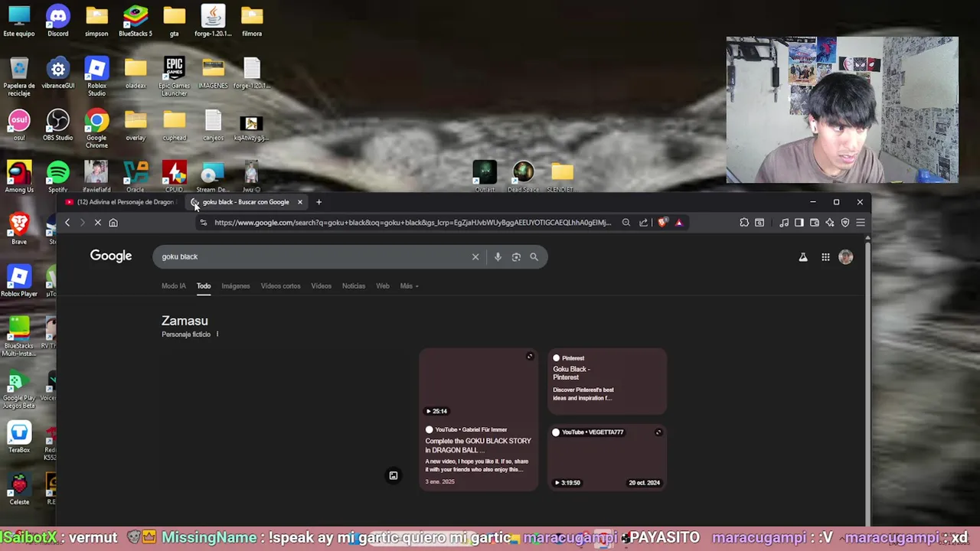The height and width of the screenshot is (551, 980).
Task: Open Epic Games Launcher desktop icon
Action: tap(175, 77)
